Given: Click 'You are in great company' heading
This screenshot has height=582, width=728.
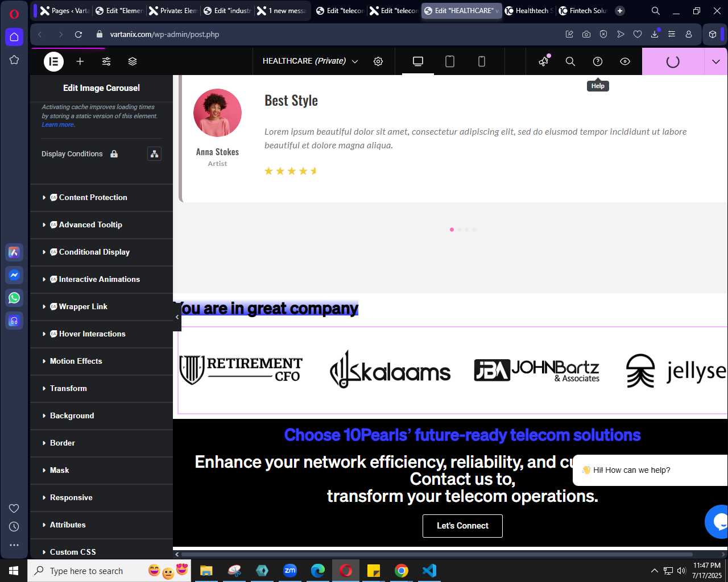Looking at the screenshot, I should (x=266, y=309).
